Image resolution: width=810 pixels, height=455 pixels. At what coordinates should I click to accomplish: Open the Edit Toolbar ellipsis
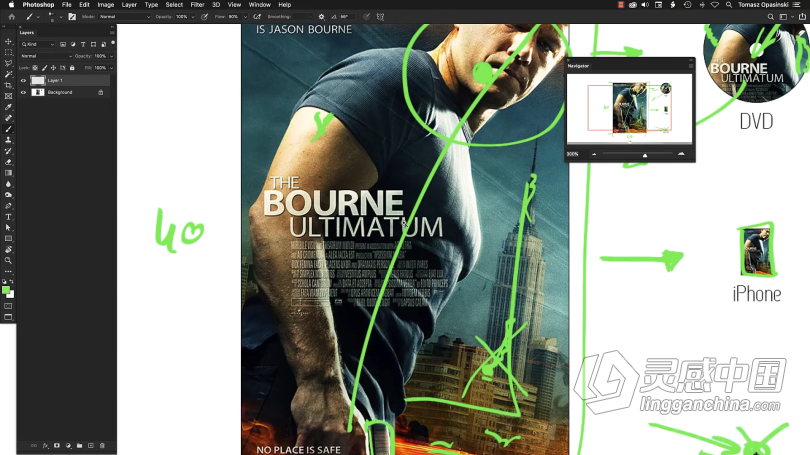[x=8, y=271]
